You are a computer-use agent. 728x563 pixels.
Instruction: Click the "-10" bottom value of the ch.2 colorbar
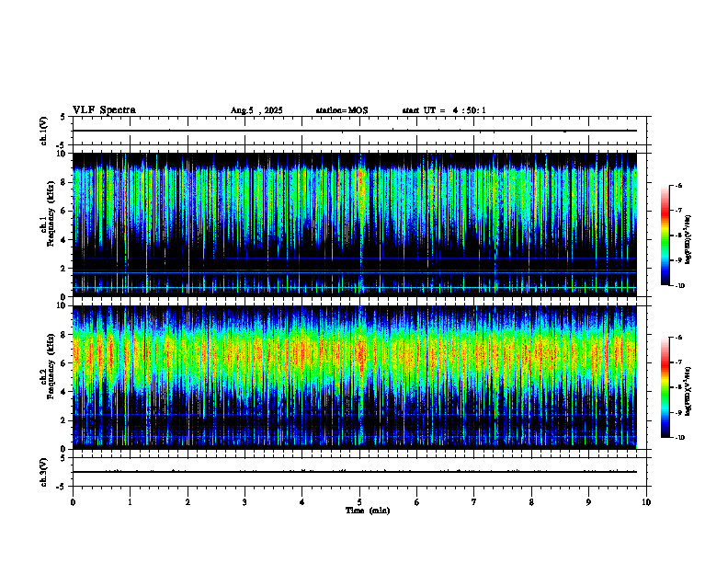[679, 437]
